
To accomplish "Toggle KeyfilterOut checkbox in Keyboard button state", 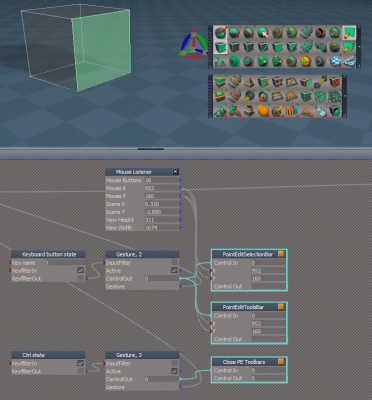I will 80,278.
